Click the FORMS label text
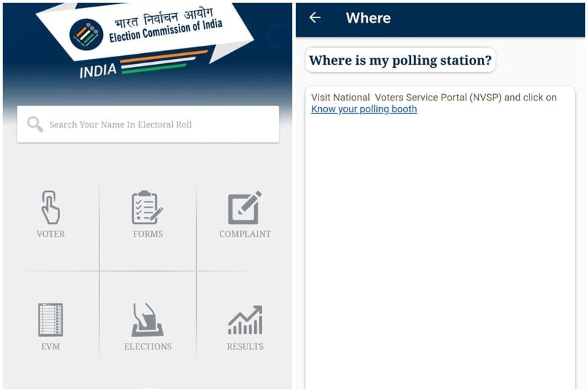 pos(148,234)
